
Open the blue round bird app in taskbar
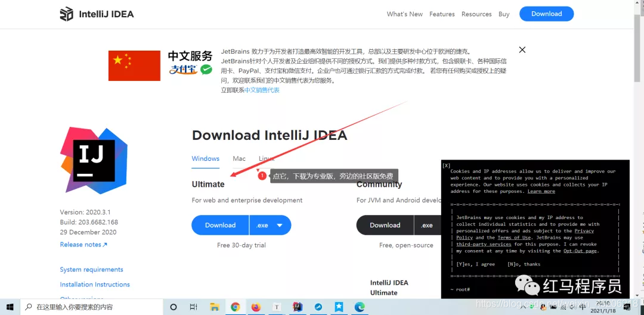coord(318,307)
